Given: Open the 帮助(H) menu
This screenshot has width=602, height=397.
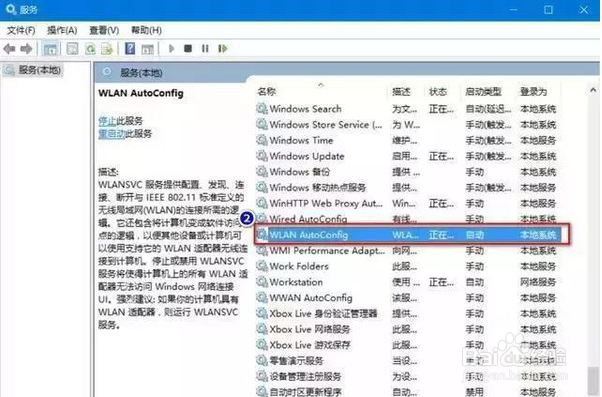Looking at the screenshot, I should [x=146, y=30].
